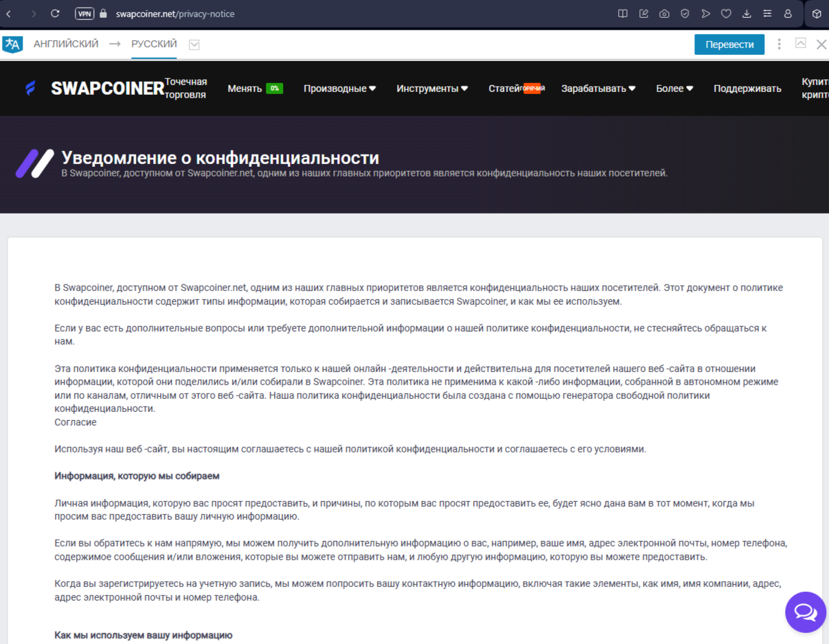Click the Перевести button
The height and width of the screenshot is (644, 829).
point(729,44)
